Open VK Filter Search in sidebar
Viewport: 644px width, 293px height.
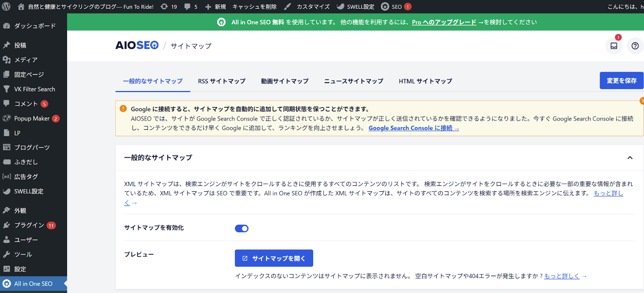point(33,89)
